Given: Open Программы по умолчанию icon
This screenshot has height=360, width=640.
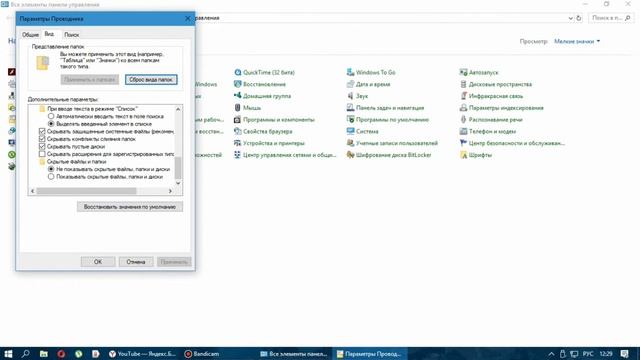Looking at the screenshot, I should pos(350,120).
